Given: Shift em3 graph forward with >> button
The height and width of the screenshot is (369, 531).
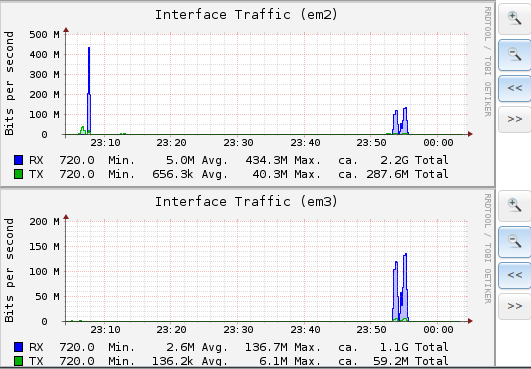Looking at the screenshot, I should click(x=514, y=306).
